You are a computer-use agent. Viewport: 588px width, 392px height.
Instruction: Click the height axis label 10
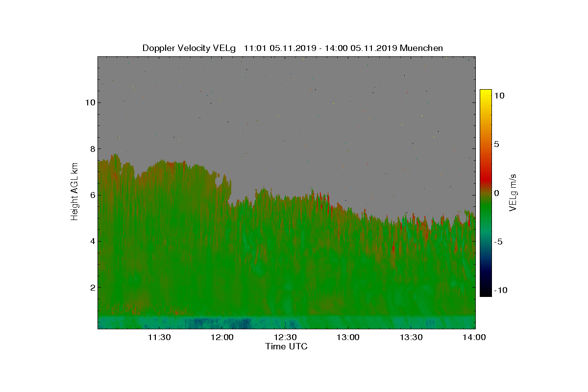[x=89, y=102]
